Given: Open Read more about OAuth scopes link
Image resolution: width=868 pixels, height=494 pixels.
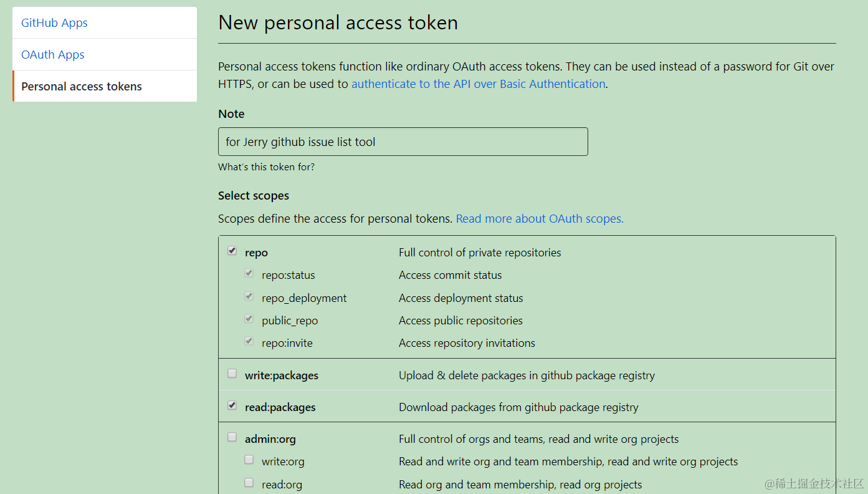Looking at the screenshot, I should (x=540, y=219).
